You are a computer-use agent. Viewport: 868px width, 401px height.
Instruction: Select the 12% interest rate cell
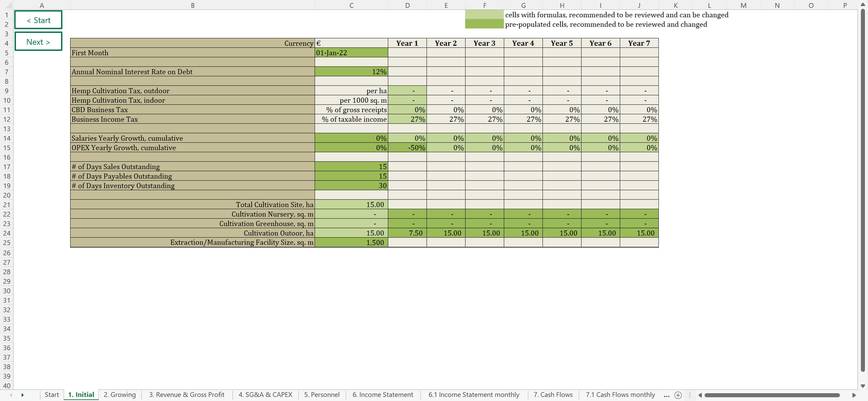351,72
